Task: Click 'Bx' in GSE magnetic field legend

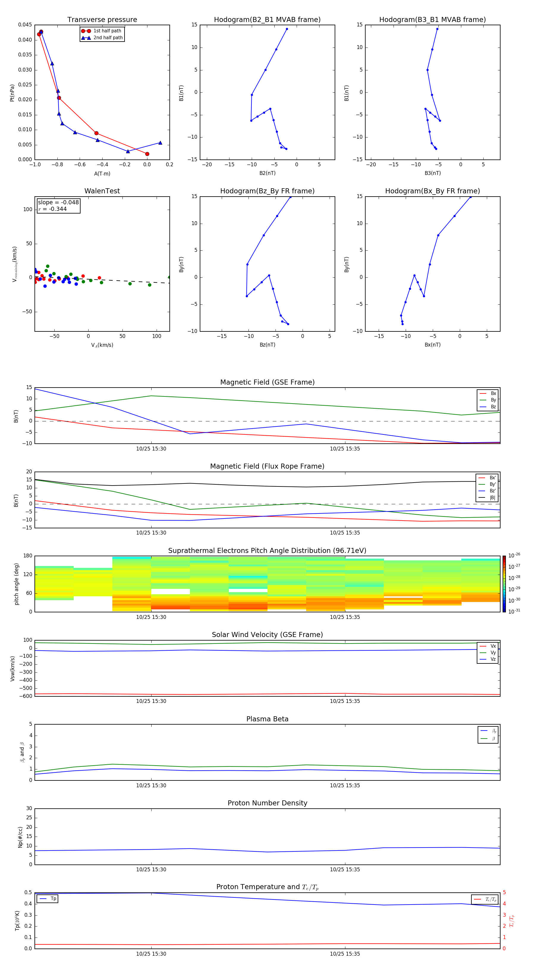Action: coord(488,393)
